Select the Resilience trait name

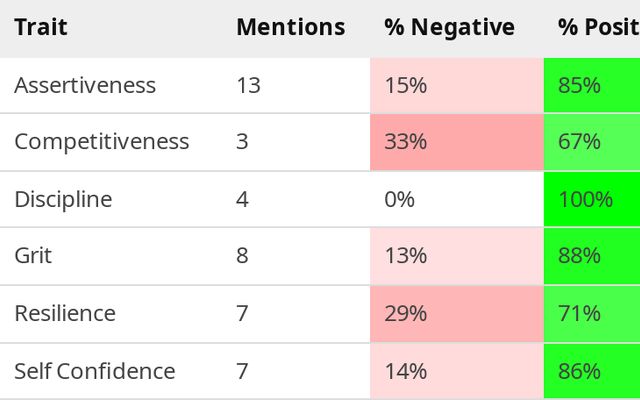65,314
